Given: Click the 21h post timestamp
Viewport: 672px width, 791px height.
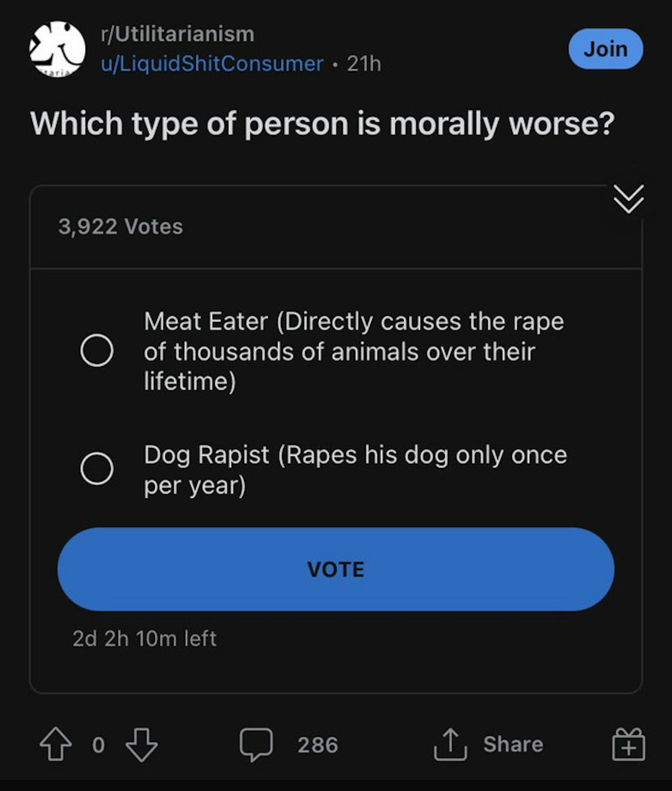Looking at the screenshot, I should [364, 64].
